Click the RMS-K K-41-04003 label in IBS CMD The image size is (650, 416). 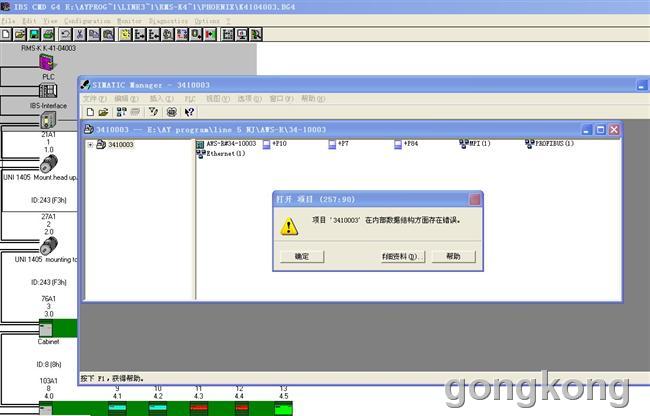click(x=49, y=48)
